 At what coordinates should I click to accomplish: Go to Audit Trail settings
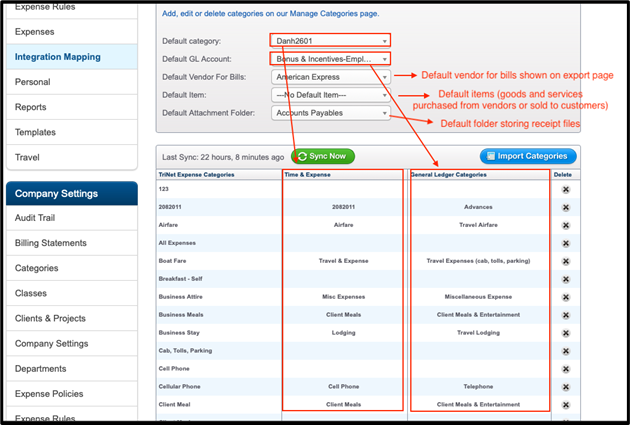[42, 219]
